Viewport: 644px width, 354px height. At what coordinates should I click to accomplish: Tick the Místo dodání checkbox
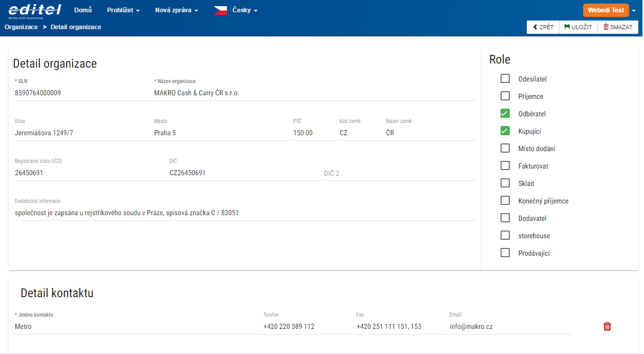pyautogui.click(x=505, y=148)
